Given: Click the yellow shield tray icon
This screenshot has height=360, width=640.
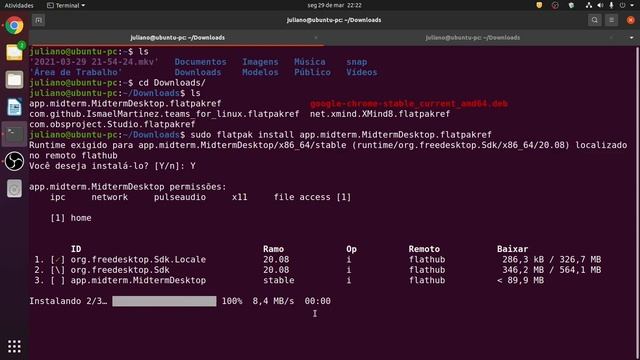Looking at the screenshot, I should click(539, 5).
